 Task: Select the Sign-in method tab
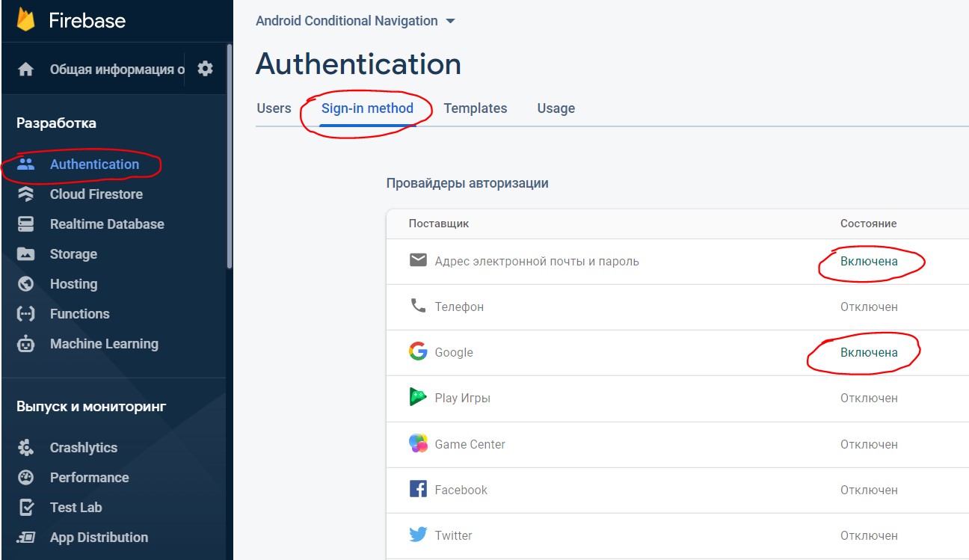[x=367, y=108]
